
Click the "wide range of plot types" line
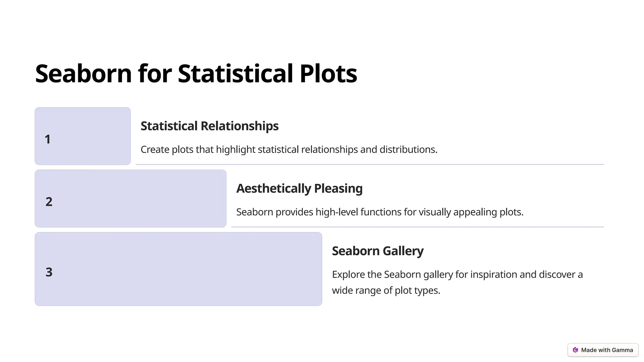[x=386, y=290]
